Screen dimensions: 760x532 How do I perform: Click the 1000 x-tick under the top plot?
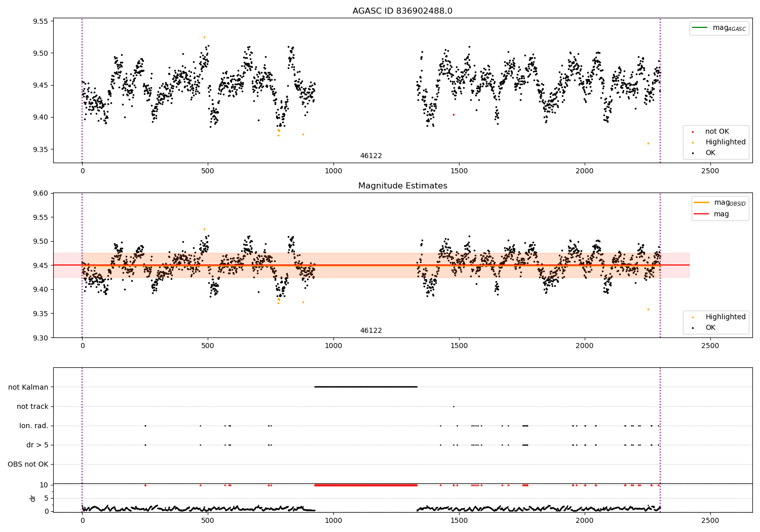[x=333, y=171]
